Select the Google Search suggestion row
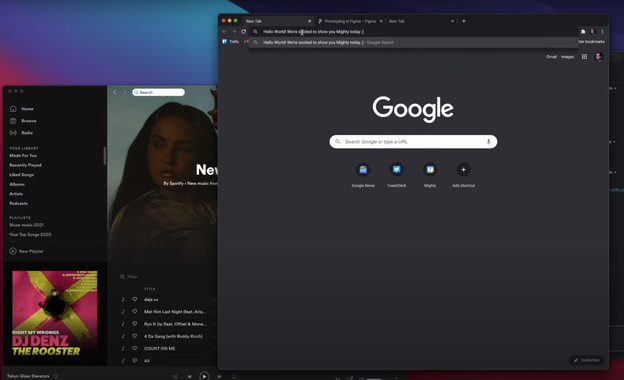The image size is (624, 380). pyautogui.click(x=413, y=42)
